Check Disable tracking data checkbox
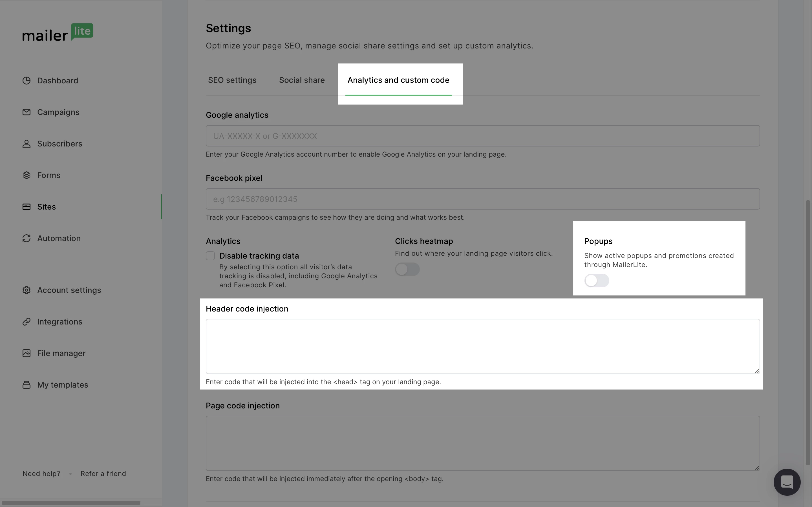 pos(210,256)
